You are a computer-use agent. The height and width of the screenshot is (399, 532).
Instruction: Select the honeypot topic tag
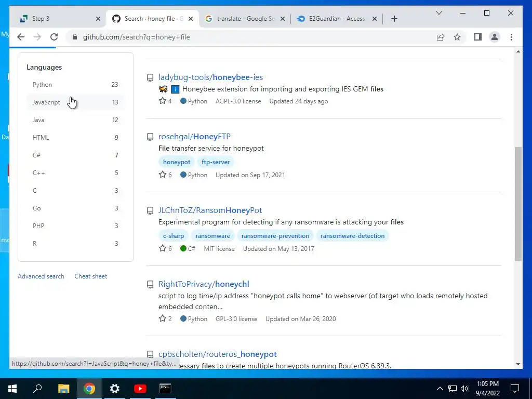[177, 162]
